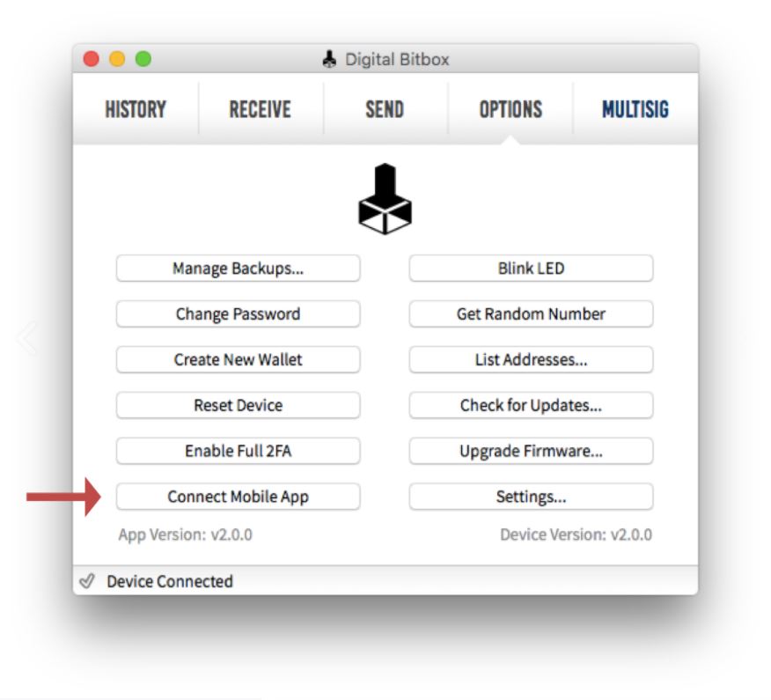Close the window with red button

[91, 59]
